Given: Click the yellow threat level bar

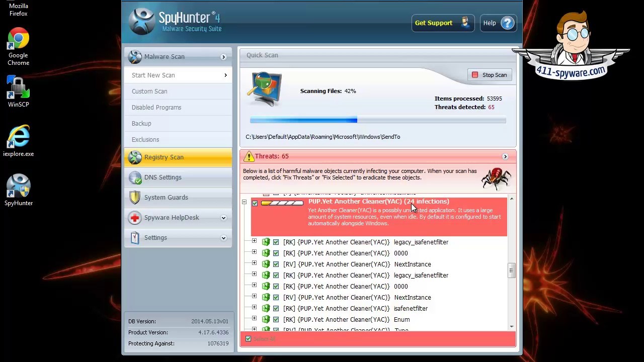Looking at the screenshot, I should tap(282, 203).
